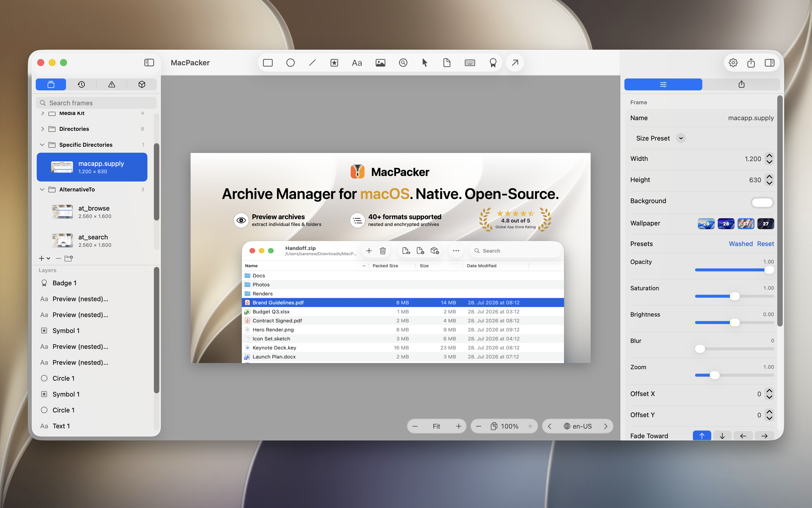
Task: Switch to the history clock tab
Action: pos(81,84)
